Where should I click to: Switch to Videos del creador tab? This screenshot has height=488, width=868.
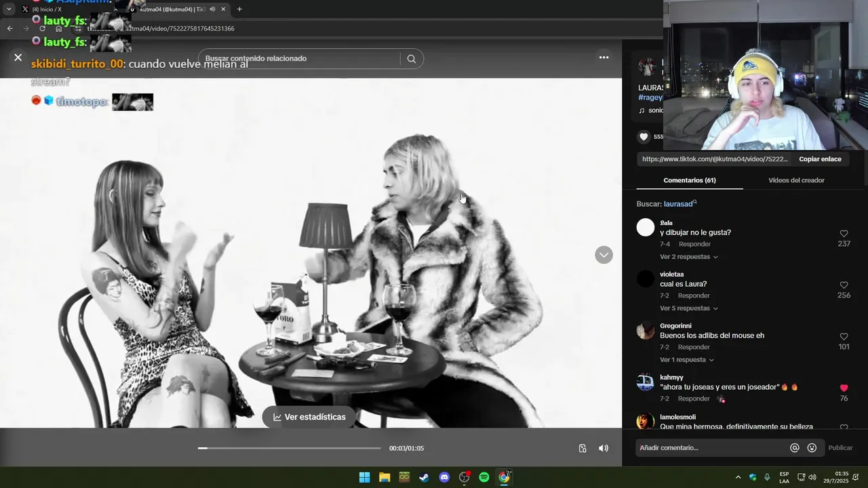pyautogui.click(x=796, y=180)
